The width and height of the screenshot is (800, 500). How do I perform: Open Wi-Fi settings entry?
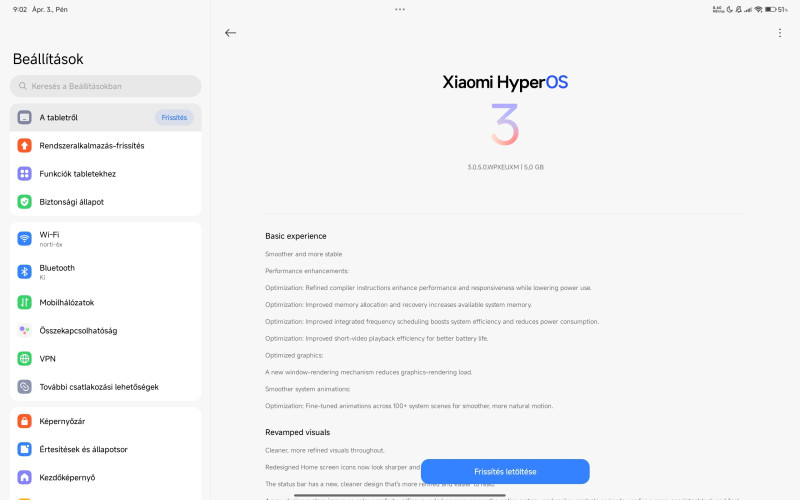[106, 238]
